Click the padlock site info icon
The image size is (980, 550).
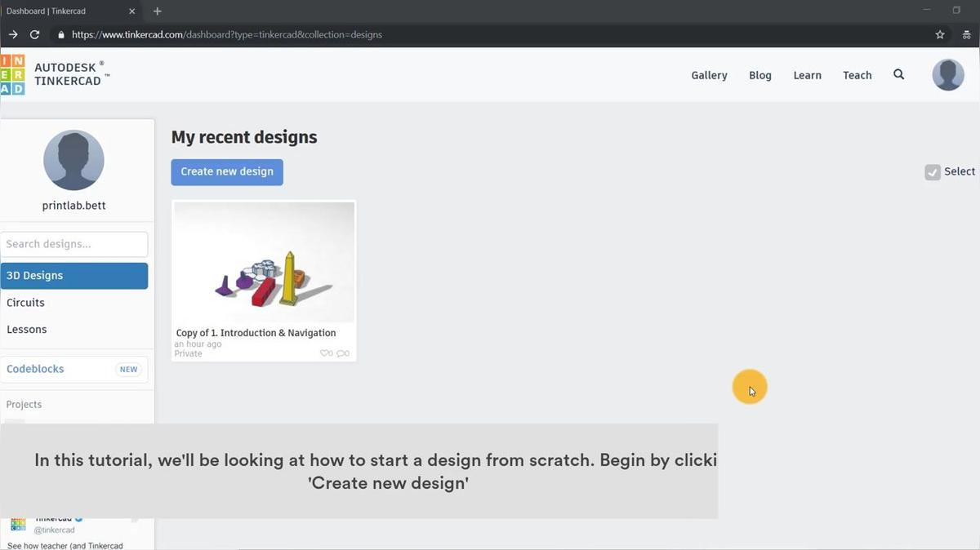[x=60, y=35]
